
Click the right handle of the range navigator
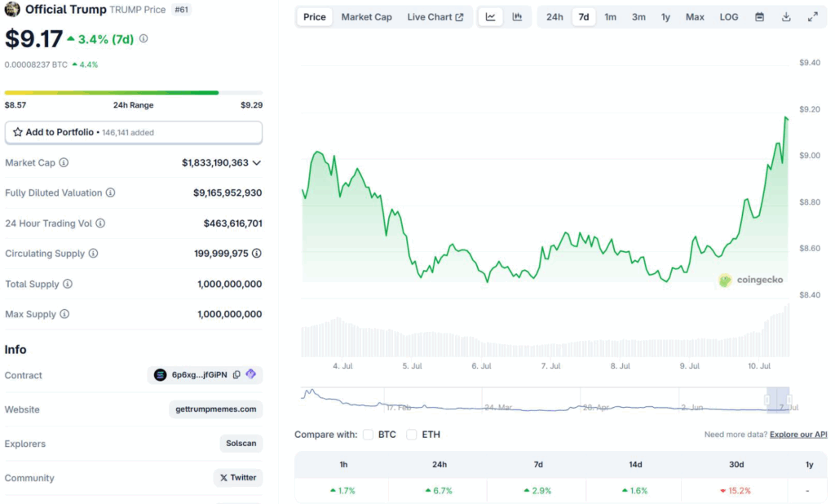tap(789, 400)
